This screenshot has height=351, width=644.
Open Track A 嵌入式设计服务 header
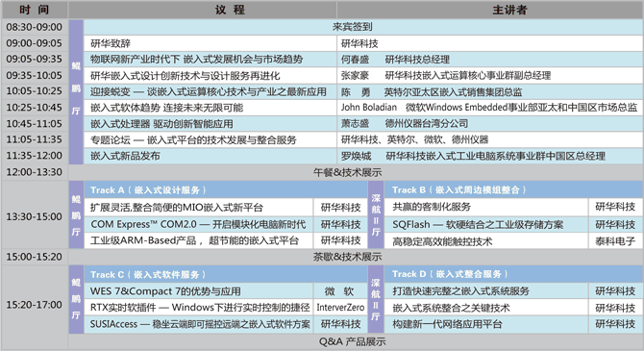pyautogui.click(x=226, y=189)
